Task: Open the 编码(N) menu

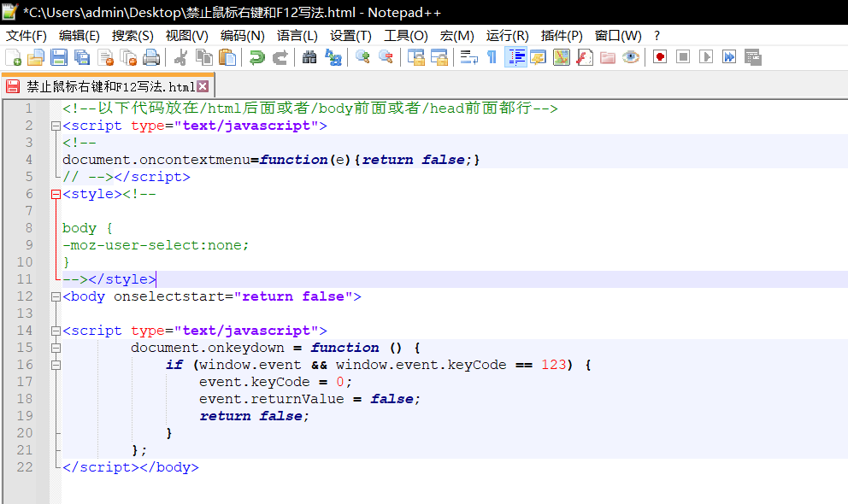Action: 243,36
